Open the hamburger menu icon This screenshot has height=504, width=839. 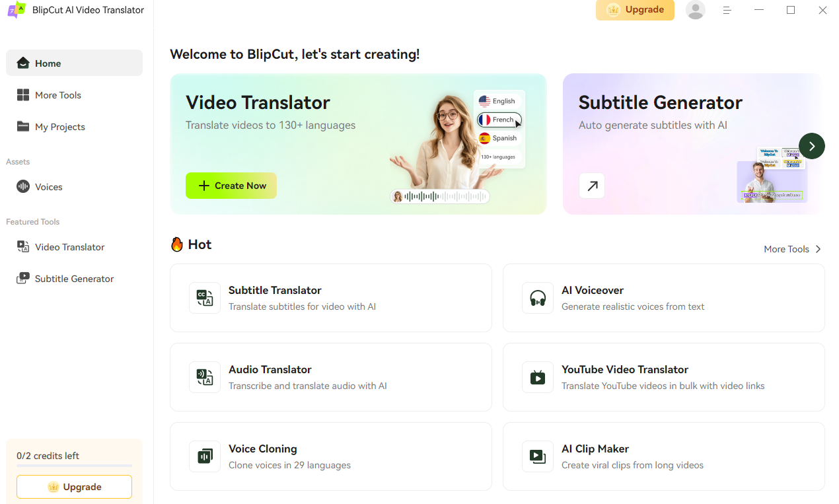point(727,10)
